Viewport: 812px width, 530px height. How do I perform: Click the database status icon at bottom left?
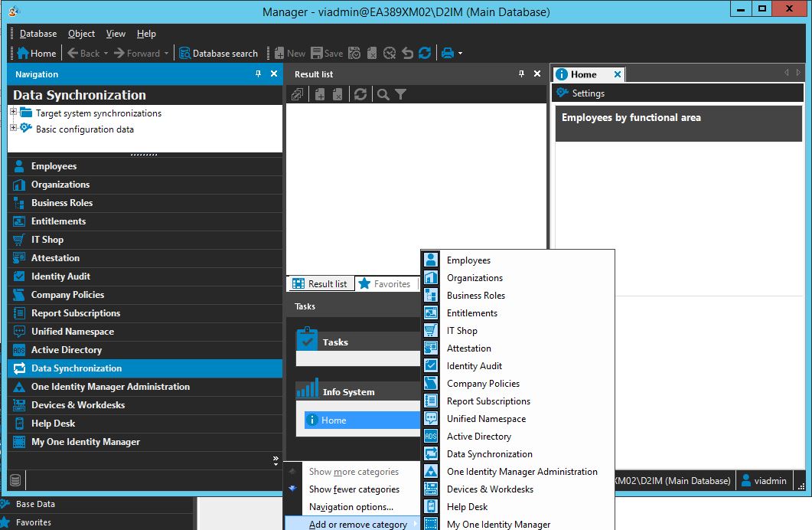tap(15, 480)
